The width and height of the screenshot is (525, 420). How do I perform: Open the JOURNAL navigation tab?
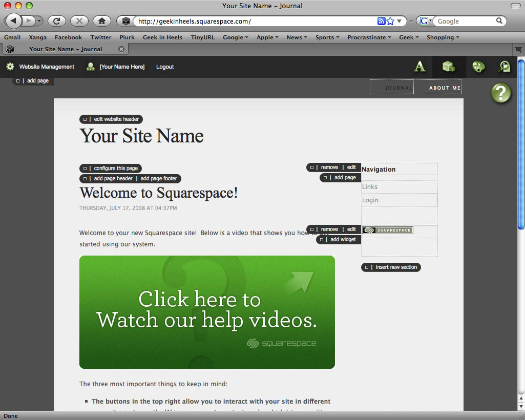(392, 88)
